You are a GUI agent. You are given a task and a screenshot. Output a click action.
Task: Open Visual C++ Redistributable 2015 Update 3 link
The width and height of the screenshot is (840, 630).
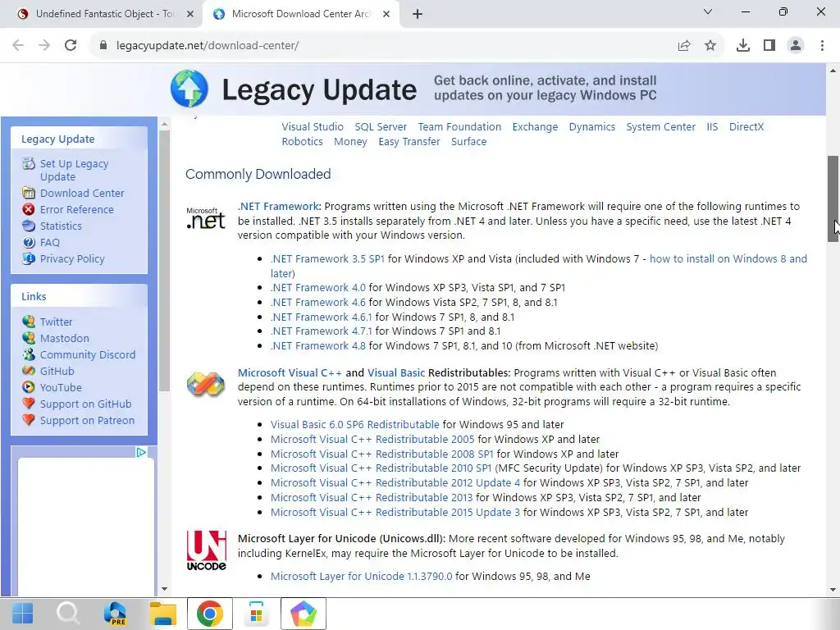[x=395, y=512]
